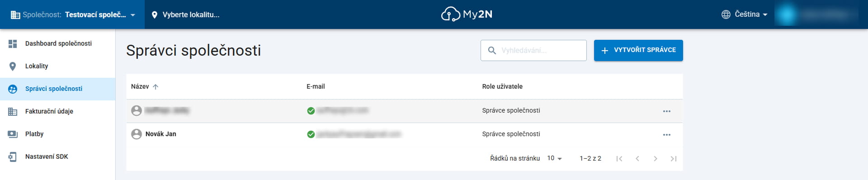The width and height of the screenshot is (868, 180).
Task: Click the Řádků na stránku label
Action: click(515, 158)
